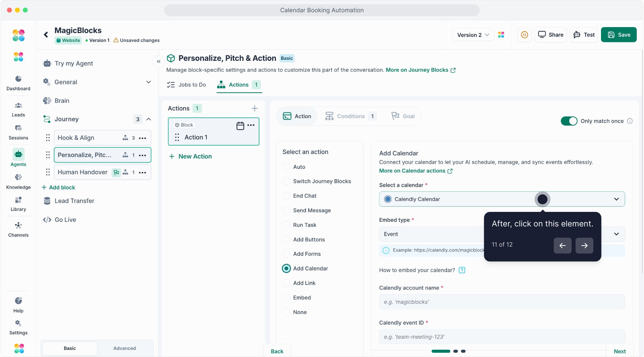Switch to the Jobs to Do tab

(186, 85)
